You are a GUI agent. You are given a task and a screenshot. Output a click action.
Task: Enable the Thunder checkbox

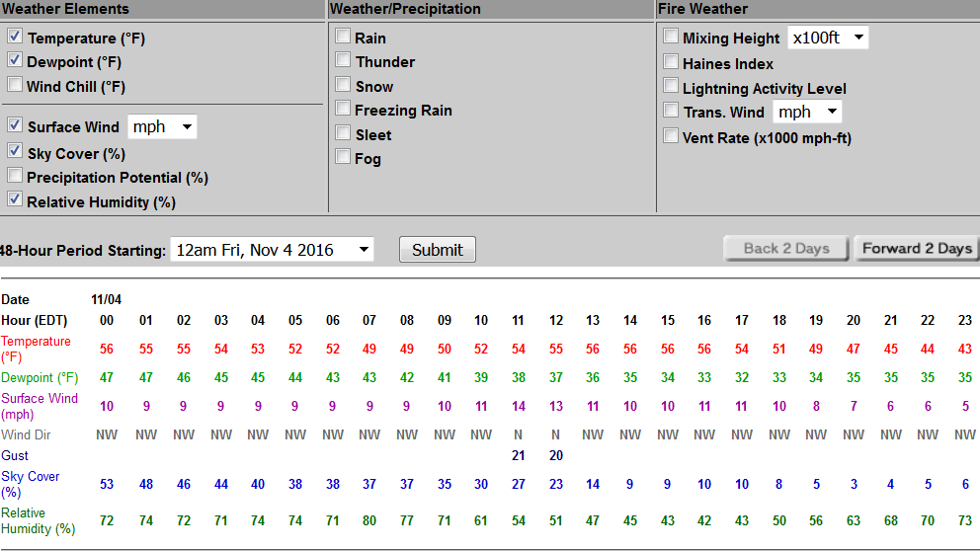[343, 61]
